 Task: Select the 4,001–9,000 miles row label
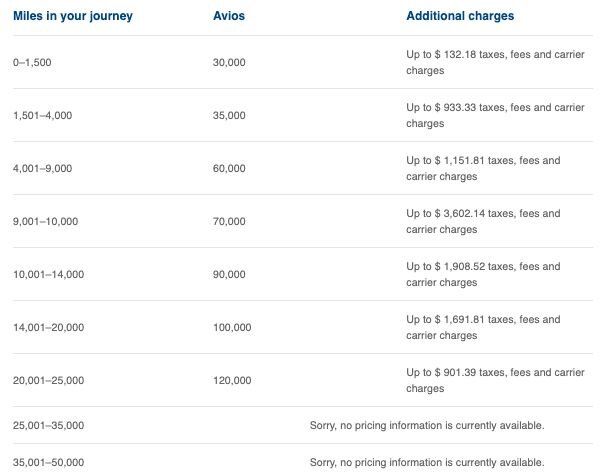[42, 168]
